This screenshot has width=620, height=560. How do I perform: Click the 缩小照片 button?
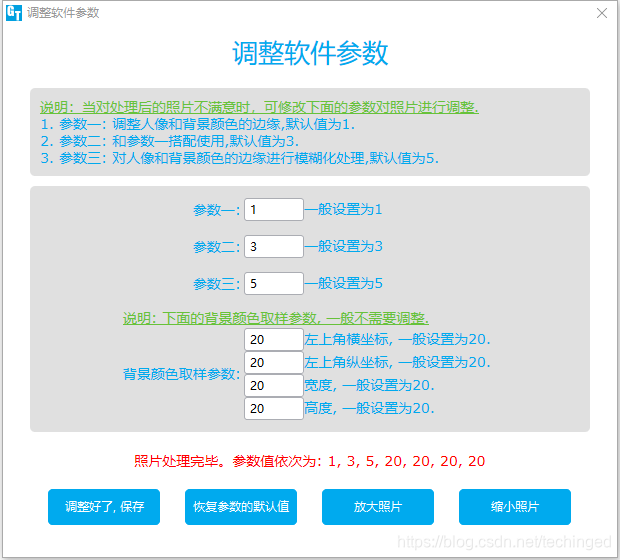click(x=515, y=507)
